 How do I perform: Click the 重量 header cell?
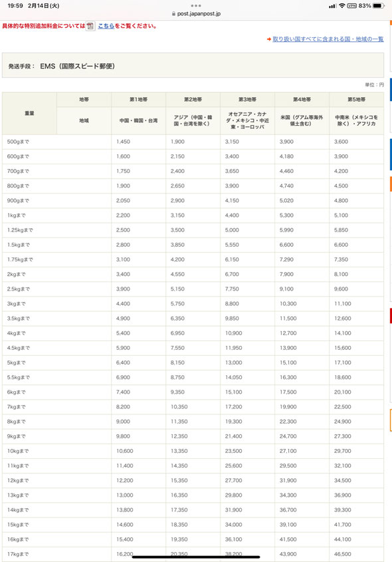pos(29,113)
